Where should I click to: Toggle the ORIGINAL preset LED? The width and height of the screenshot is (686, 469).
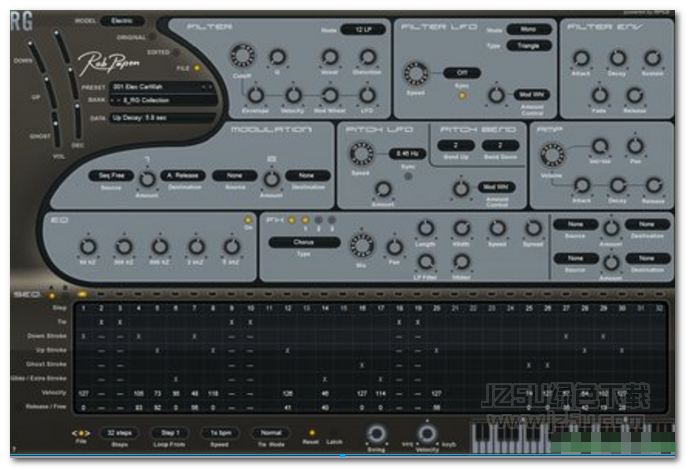[x=152, y=37]
